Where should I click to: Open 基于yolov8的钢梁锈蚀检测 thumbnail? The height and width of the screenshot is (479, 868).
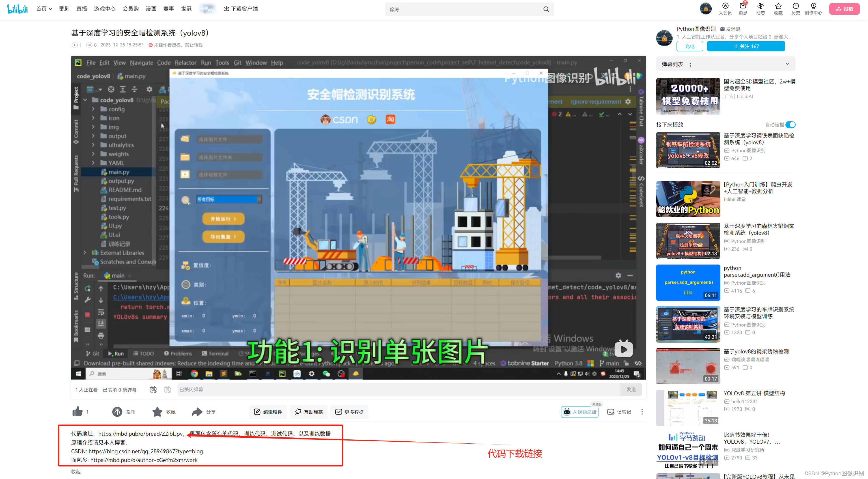688,366
